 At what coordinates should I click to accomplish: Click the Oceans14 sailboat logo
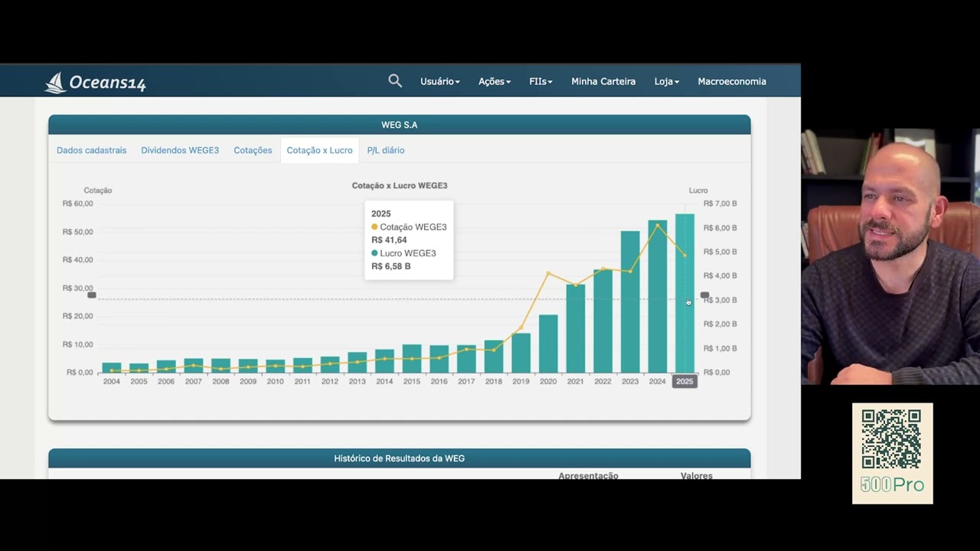pyautogui.click(x=96, y=82)
